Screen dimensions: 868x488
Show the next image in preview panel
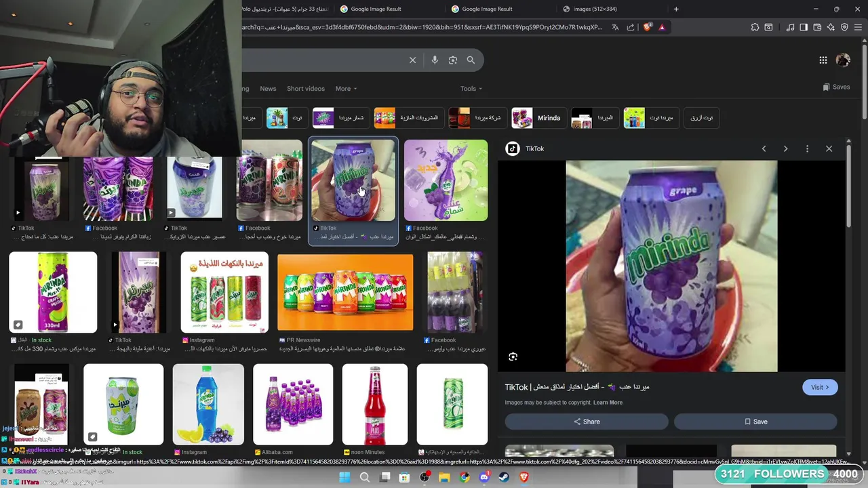[x=785, y=148]
